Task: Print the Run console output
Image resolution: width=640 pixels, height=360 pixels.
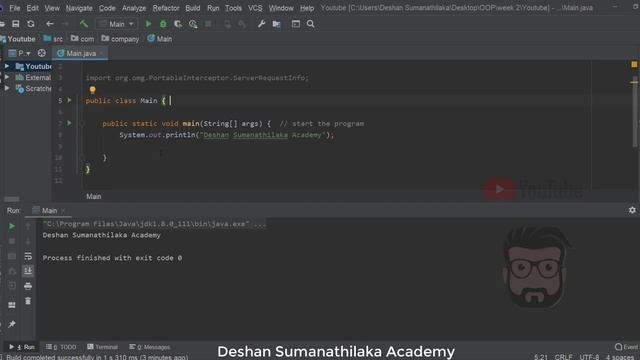Action: click(28, 286)
